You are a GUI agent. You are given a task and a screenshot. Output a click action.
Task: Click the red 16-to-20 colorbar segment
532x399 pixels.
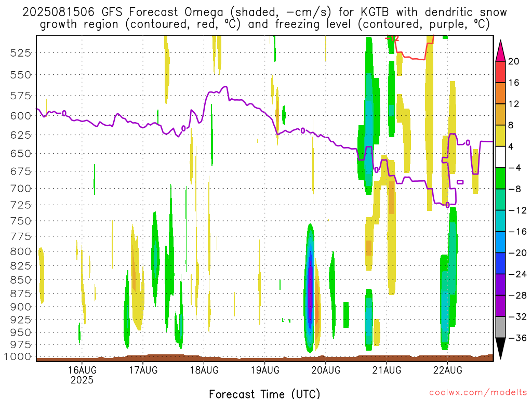(500, 72)
